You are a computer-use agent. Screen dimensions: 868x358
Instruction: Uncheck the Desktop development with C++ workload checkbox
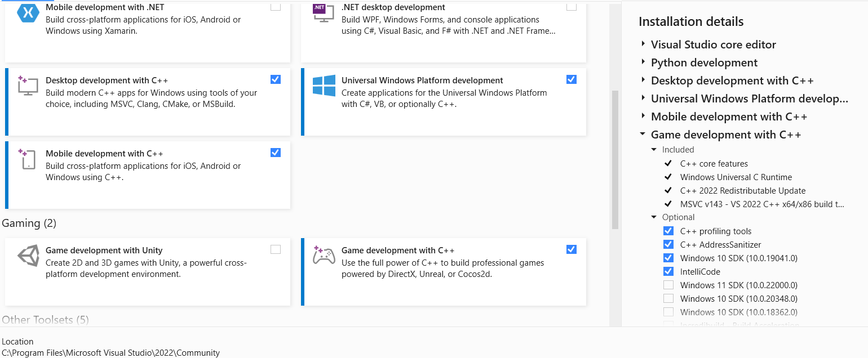[276, 79]
